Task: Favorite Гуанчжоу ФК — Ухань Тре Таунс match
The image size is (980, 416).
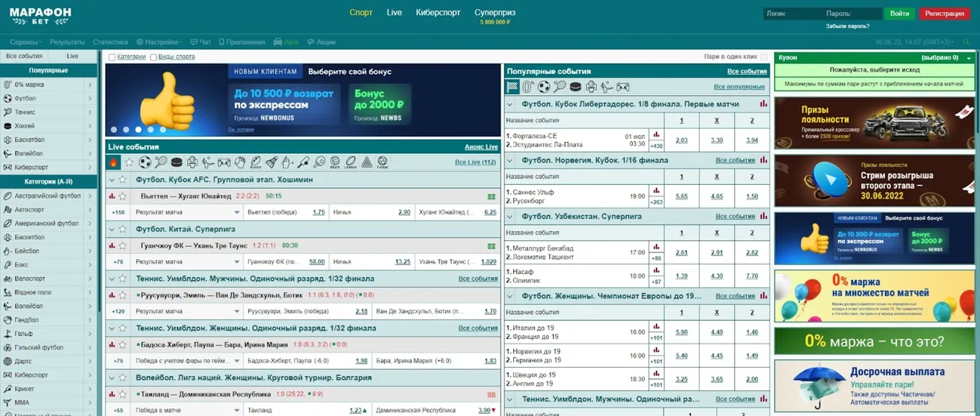Action: click(x=123, y=245)
